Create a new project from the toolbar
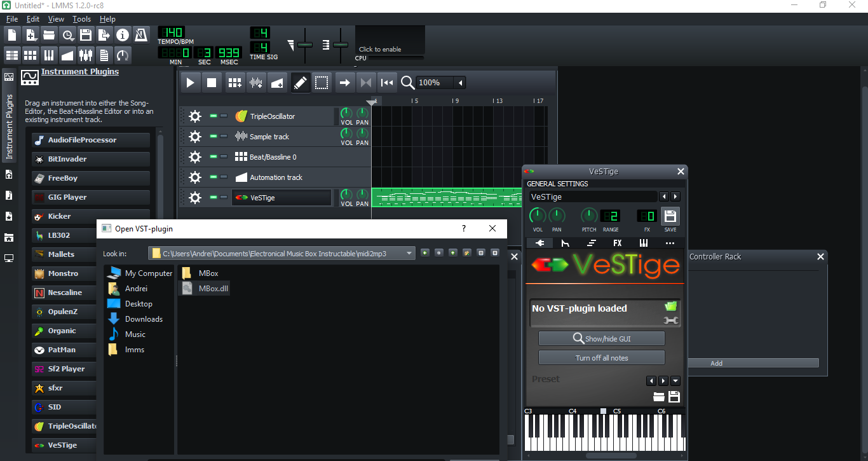Viewport: 868px width, 461px height. [12, 34]
